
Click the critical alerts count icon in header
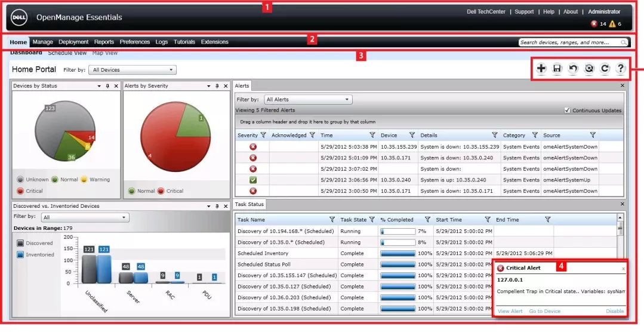tap(594, 24)
